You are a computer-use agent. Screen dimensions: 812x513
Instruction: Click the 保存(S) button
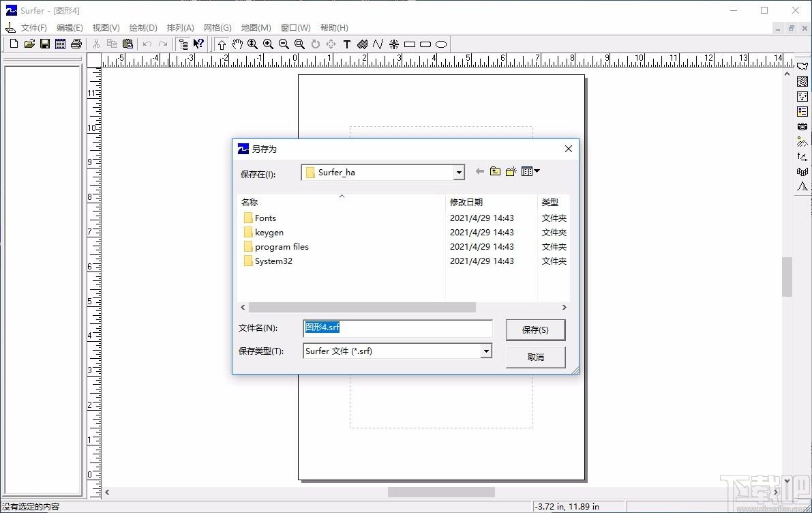535,329
